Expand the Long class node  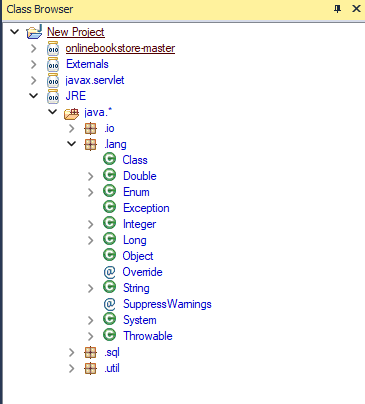point(91,240)
